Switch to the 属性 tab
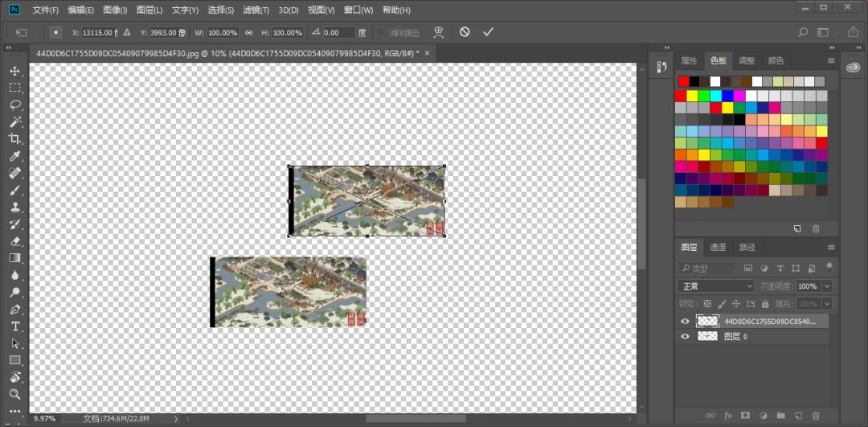The height and width of the screenshot is (427, 868). (x=690, y=60)
